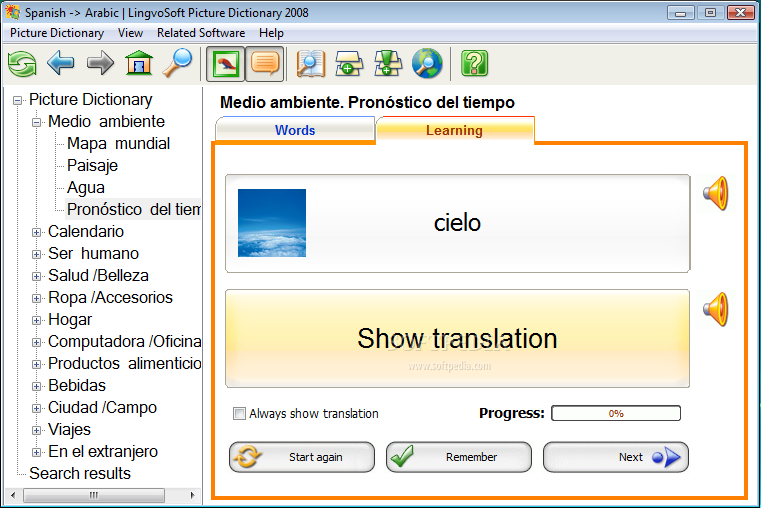Image resolution: width=761 pixels, height=508 pixels.
Task: Click the Progress bar showing 0%
Action: click(x=616, y=413)
